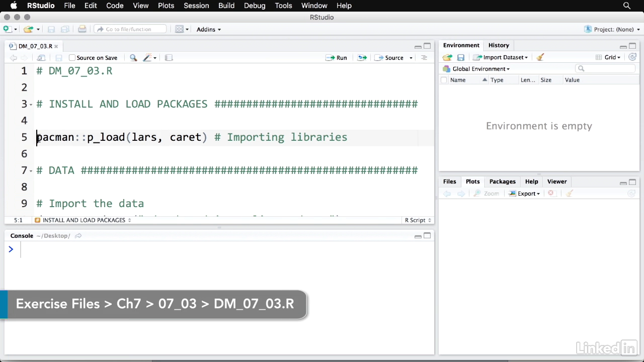Click the load workspace folder icon
The image size is (644, 362).
(x=447, y=57)
